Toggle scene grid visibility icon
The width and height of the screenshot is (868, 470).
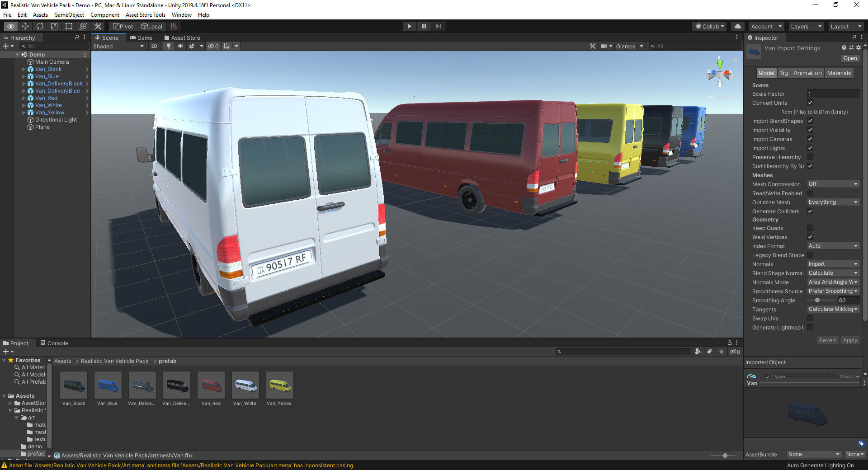click(226, 46)
